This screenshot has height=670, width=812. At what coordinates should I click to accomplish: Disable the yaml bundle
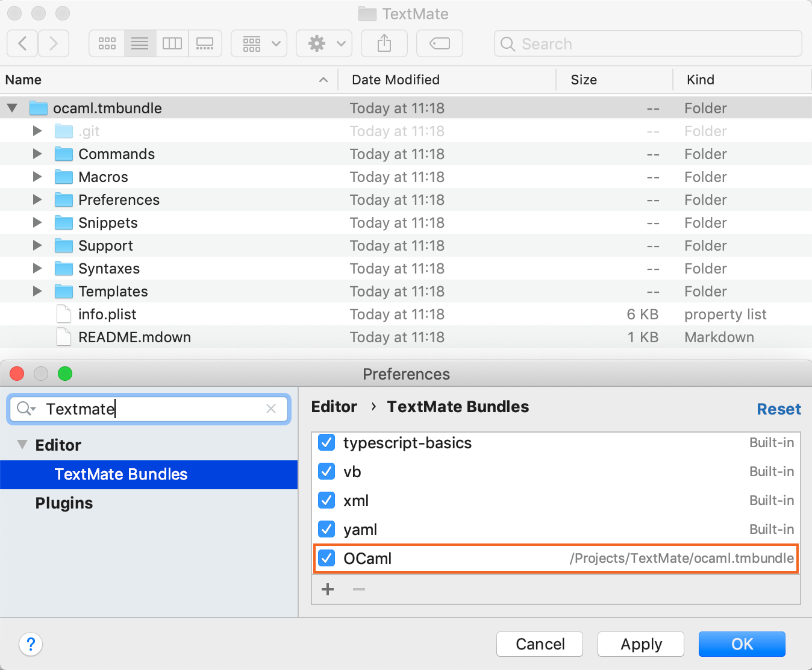(326, 529)
